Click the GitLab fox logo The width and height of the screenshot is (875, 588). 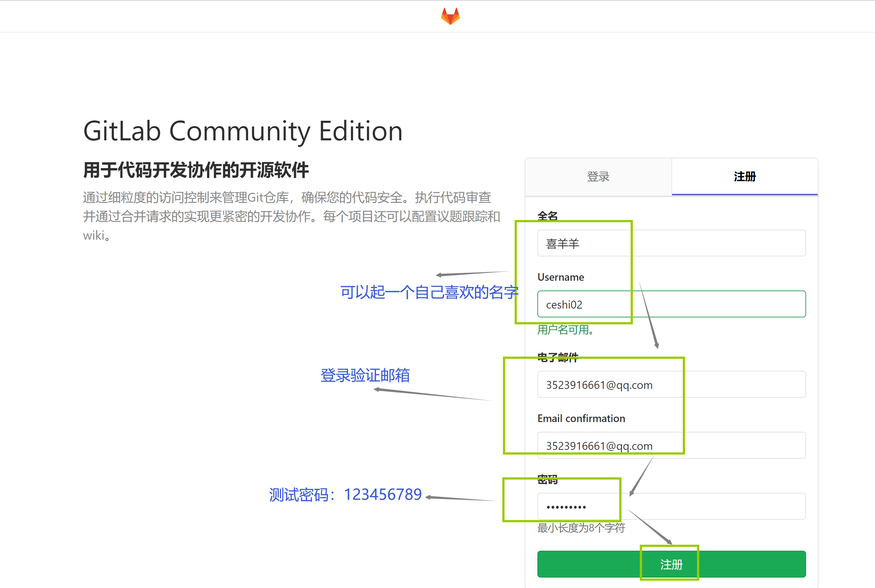450,16
